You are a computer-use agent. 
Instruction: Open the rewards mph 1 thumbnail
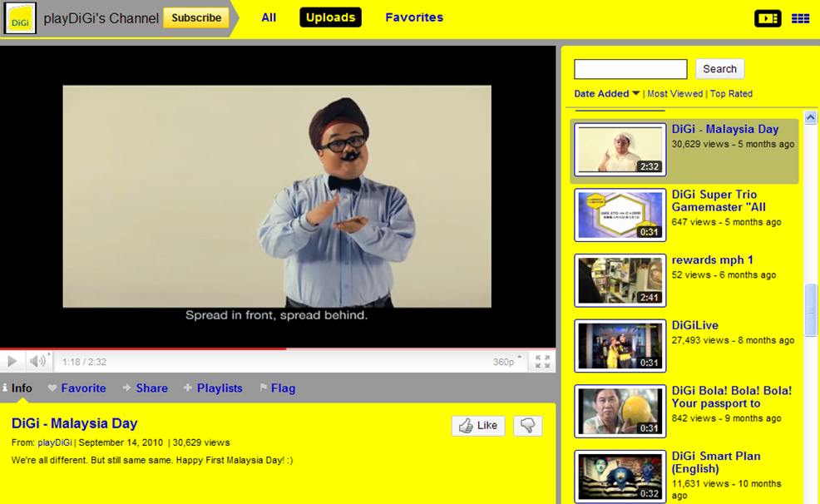(x=620, y=280)
